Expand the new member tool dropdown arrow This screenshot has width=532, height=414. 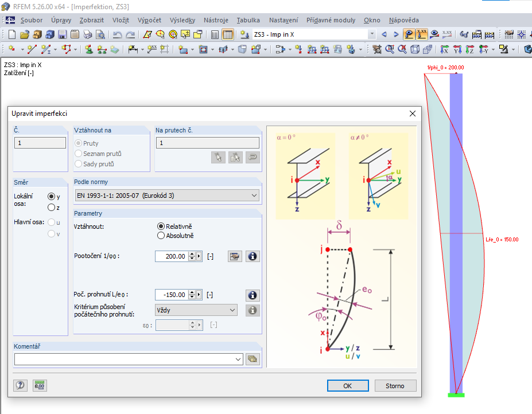coord(56,50)
